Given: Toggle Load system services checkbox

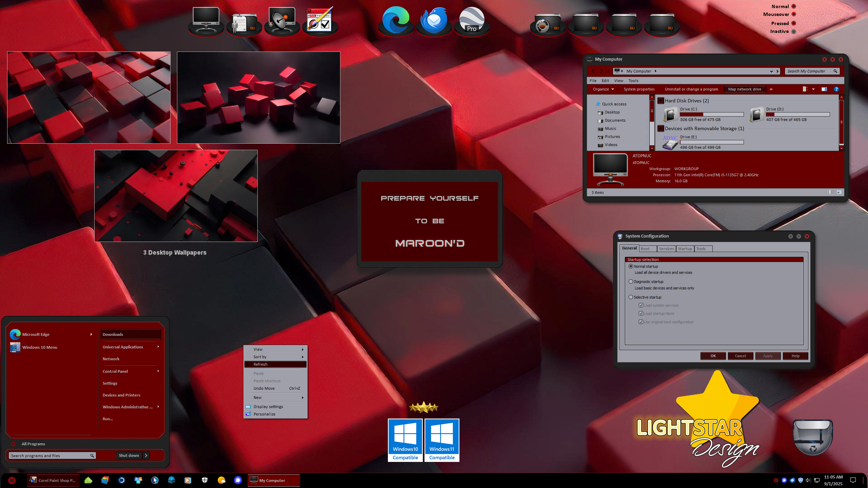Looking at the screenshot, I should (641, 305).
